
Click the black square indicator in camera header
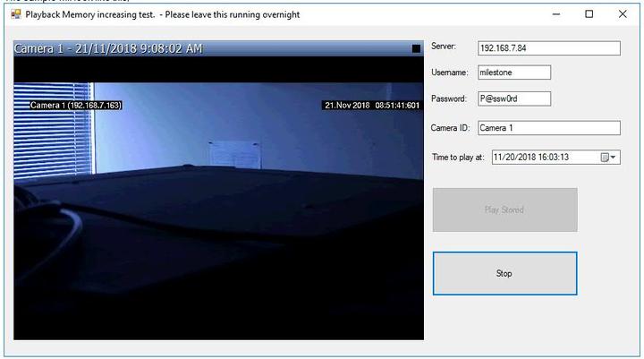416,49
